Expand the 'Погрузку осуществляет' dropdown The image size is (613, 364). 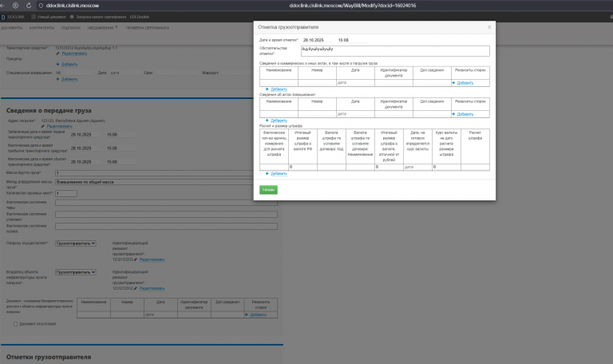click(76, 243)
